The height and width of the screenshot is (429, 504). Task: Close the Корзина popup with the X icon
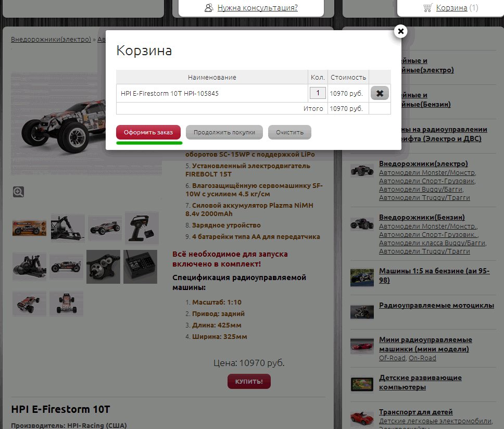click(x=400, y=31)
